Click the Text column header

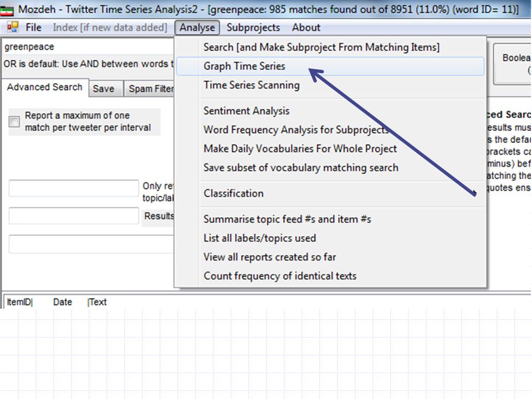tap(98, 302)
